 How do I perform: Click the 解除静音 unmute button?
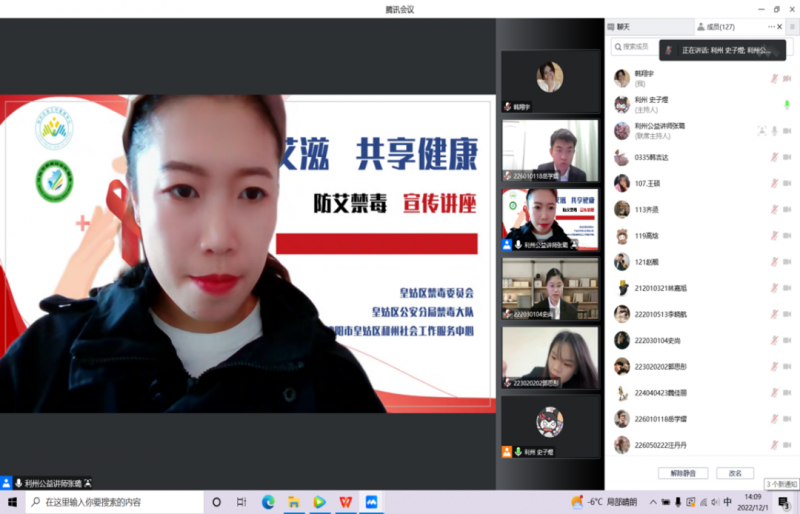click(683, 473)
